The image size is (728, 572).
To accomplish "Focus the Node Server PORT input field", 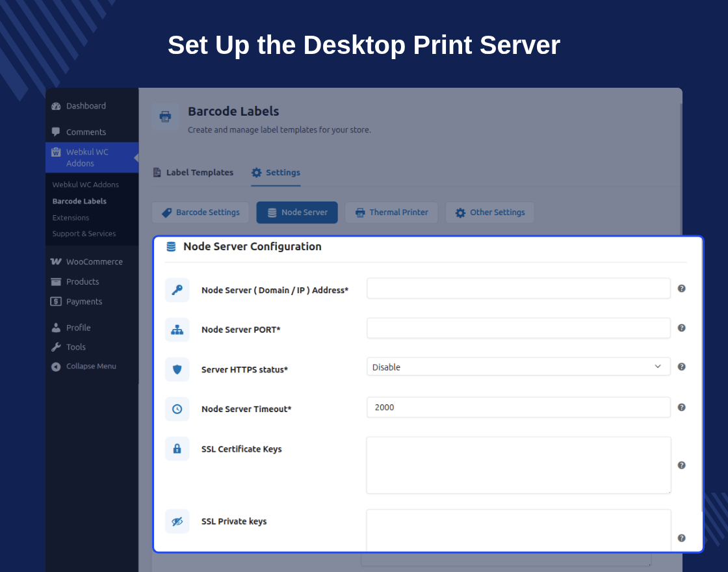I will tap(518, 328).
